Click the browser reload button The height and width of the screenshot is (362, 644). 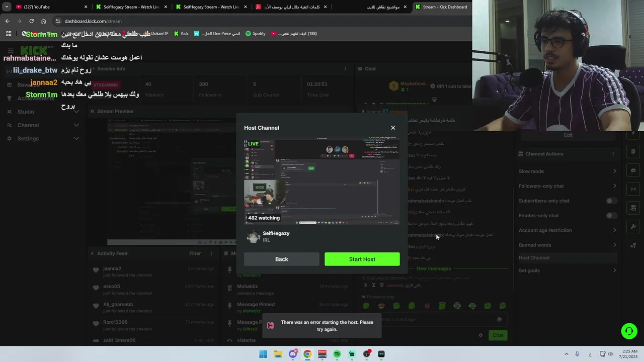coord(31,21)
